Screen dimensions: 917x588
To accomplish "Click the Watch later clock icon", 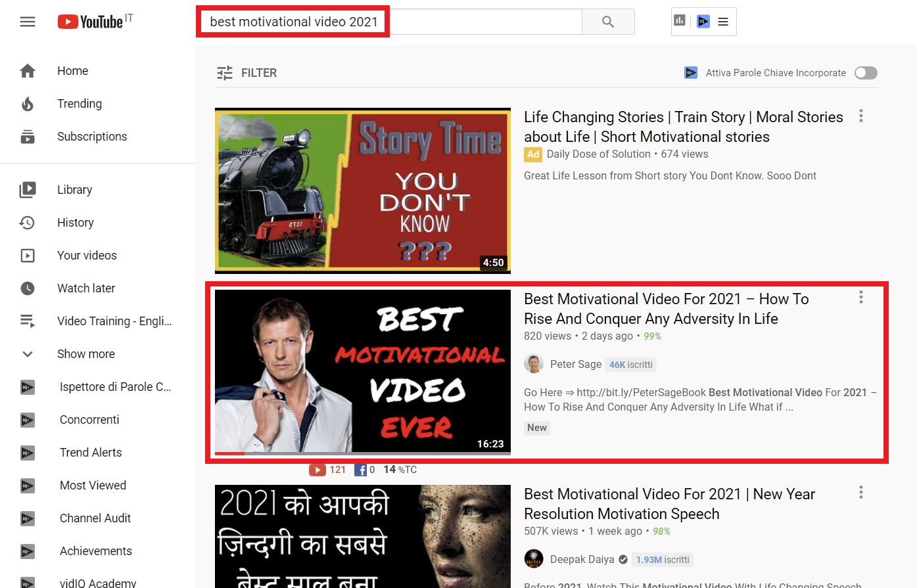I will point(28,288).
